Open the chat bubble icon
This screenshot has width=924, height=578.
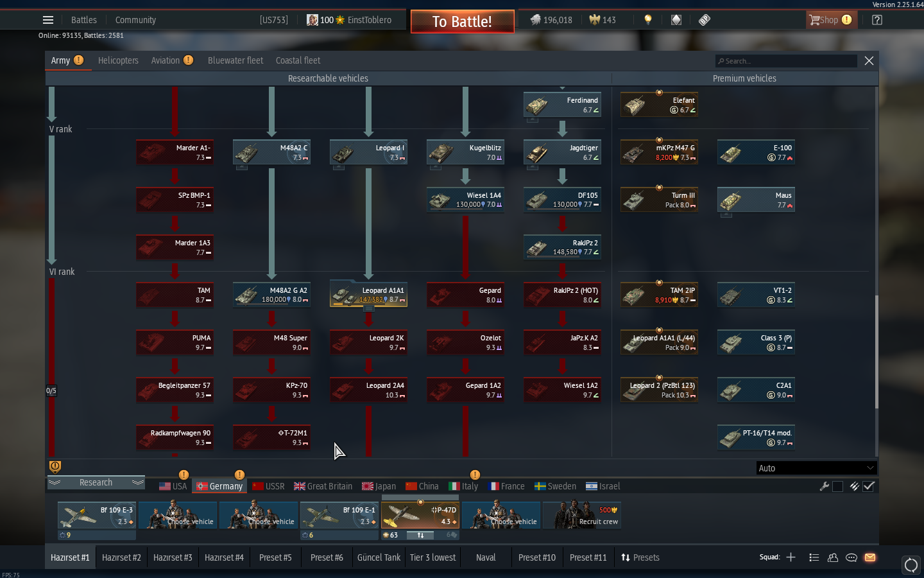(851, 557)
